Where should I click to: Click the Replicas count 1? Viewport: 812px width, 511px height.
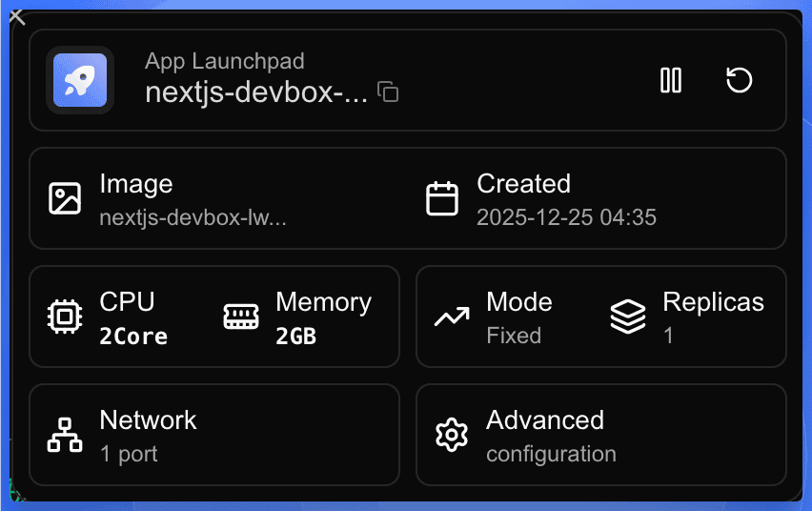[668, 336]
